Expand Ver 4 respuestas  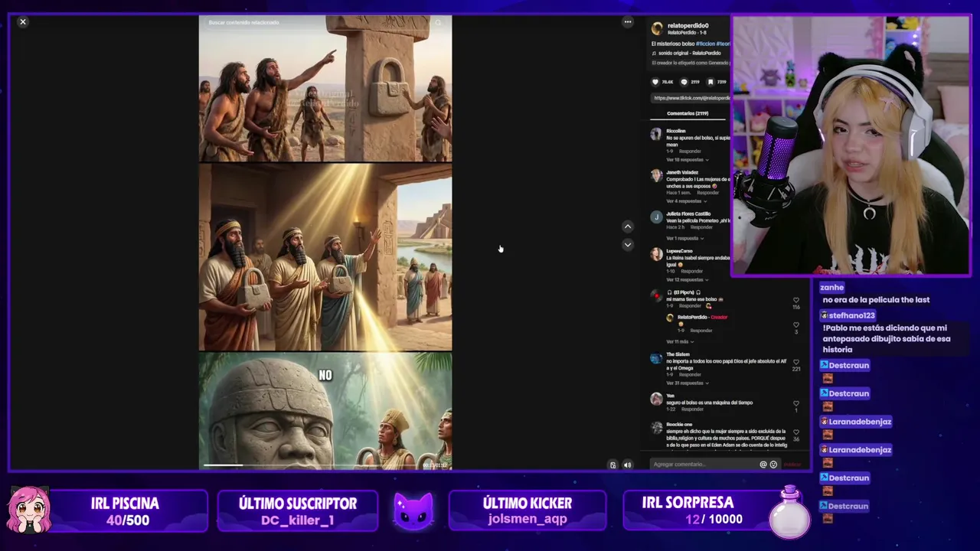[x=686, y=201]
